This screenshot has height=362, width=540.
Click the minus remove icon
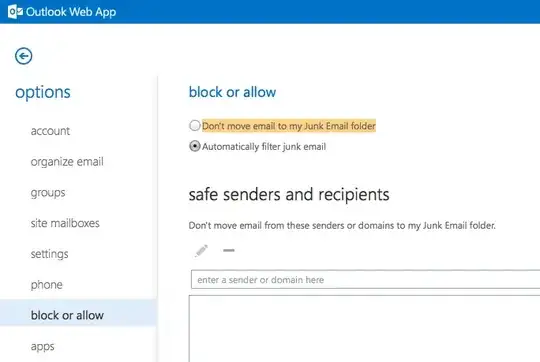(229, 250)
